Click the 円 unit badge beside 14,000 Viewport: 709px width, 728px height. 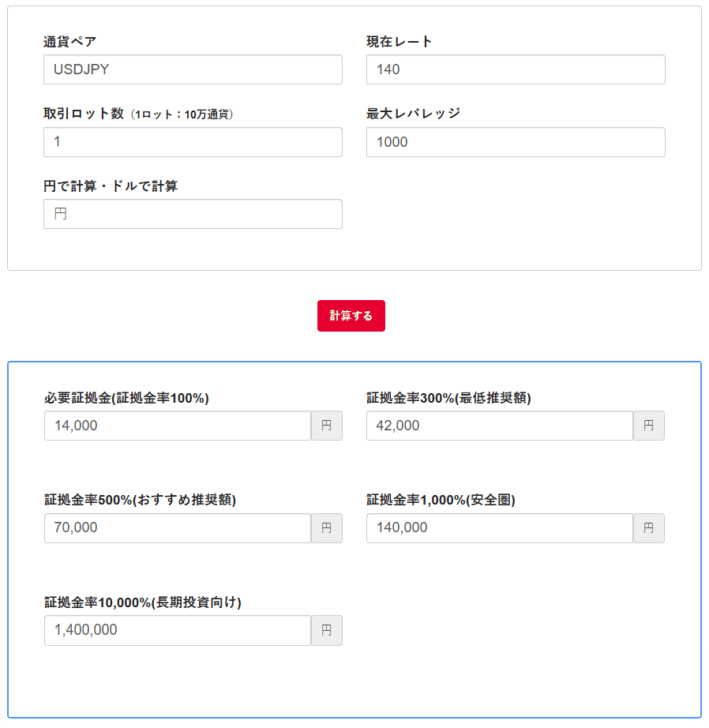[x=327, y=426]
